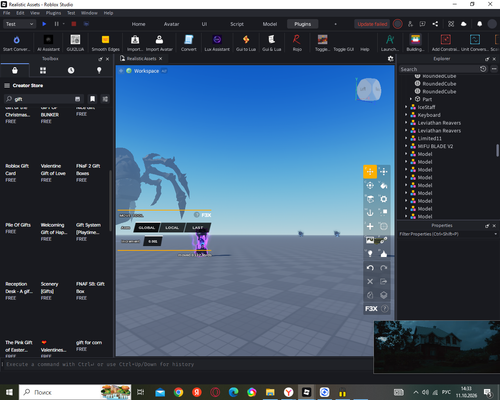Image resolution: width=500 pixels, height=400 pixels.
Task: Open notifications bell in top bar
Action: (479, 24)
